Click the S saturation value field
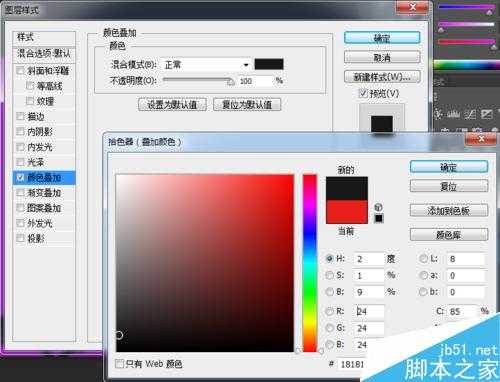The image size is (500, 382). [x=369, y=276]
